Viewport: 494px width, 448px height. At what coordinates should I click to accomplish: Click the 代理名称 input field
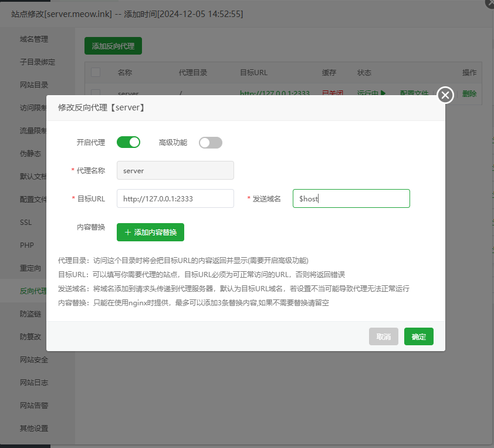pos(175,170)
